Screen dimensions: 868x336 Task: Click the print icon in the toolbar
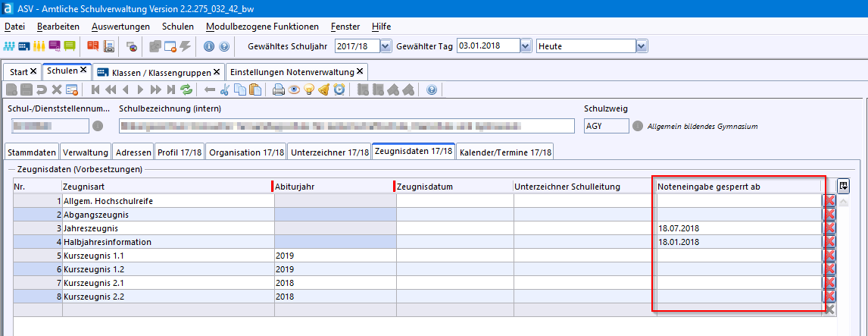pos(279,89)
